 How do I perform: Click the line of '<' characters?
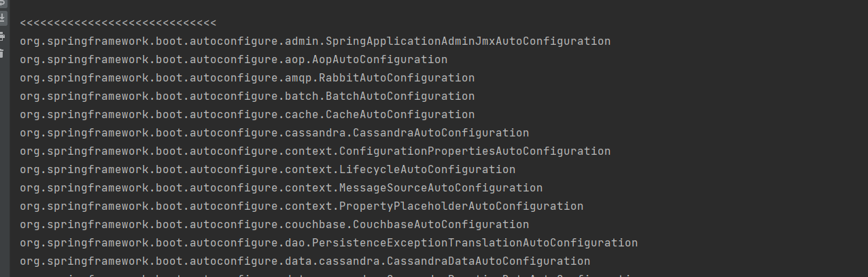coord(118,23)
